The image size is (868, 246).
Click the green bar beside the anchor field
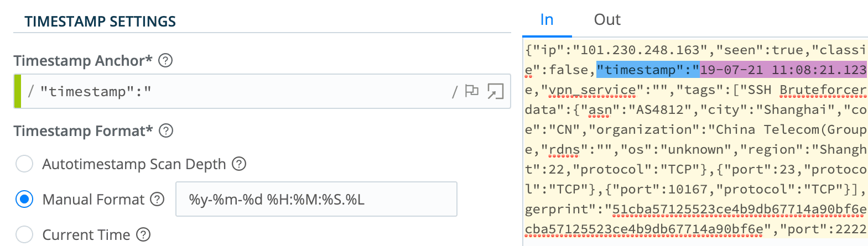pyautogui.click(x=18, y=91)
